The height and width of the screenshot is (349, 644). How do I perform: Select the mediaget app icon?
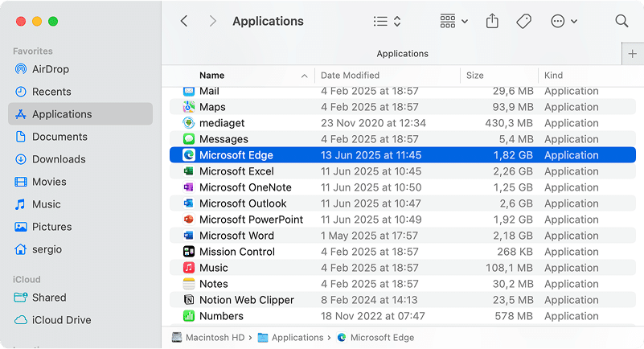[188, 123]
